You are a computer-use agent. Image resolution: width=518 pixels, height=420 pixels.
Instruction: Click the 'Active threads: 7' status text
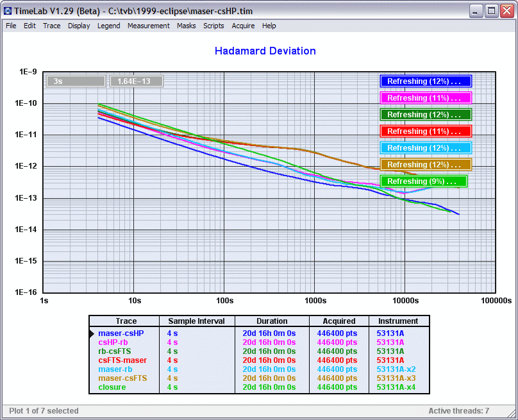pyautogui.click(x=459, y=411)
